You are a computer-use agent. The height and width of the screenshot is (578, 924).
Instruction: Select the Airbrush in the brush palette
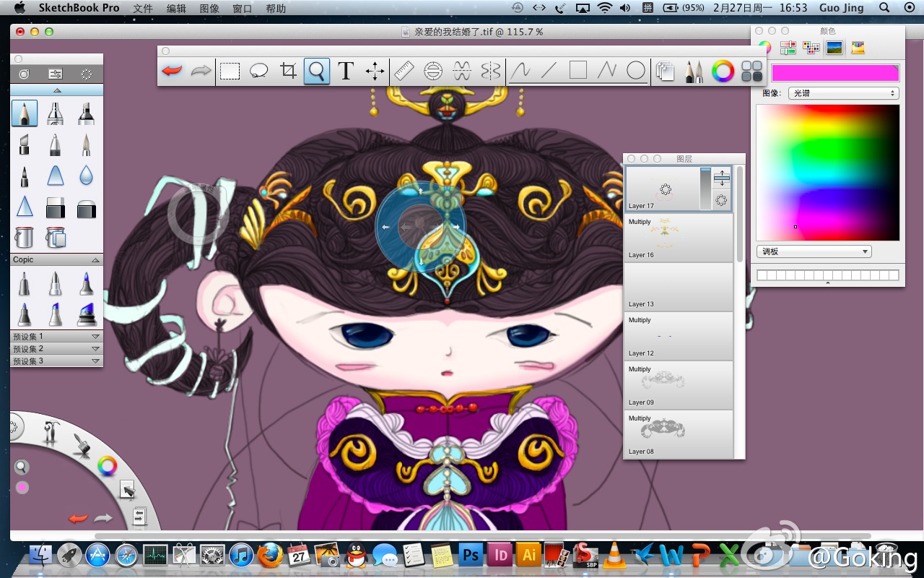55,113
